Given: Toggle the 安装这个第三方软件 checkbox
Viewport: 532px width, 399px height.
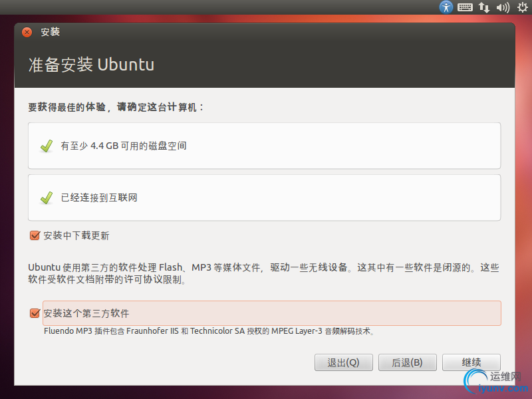Looking at the screenshot, I should 35,313.
